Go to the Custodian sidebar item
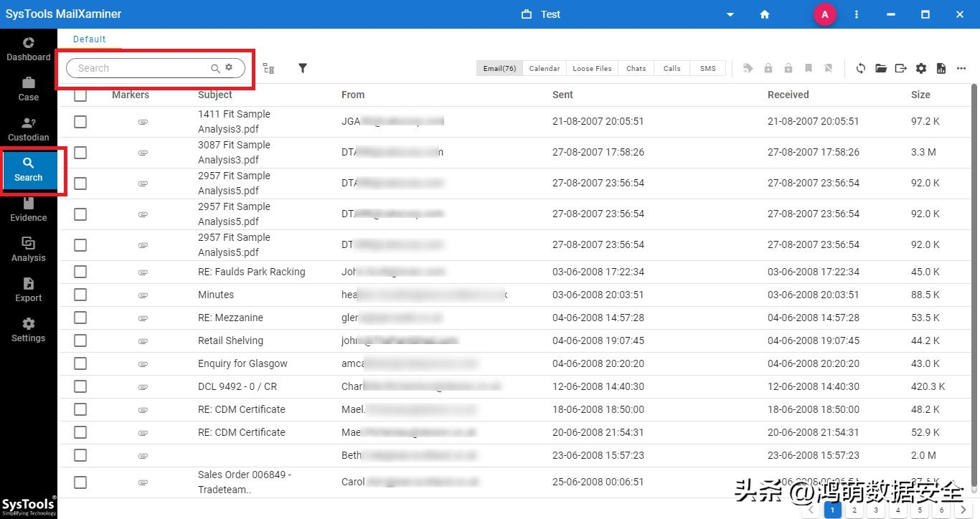The image size is (980, 519). pyautogui.click(x=29, y=130)
